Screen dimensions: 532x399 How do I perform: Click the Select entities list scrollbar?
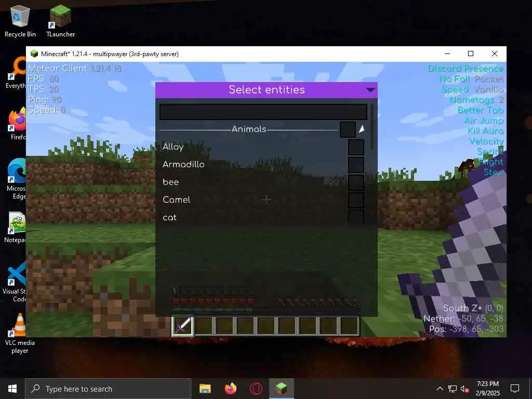click(373, 127)
